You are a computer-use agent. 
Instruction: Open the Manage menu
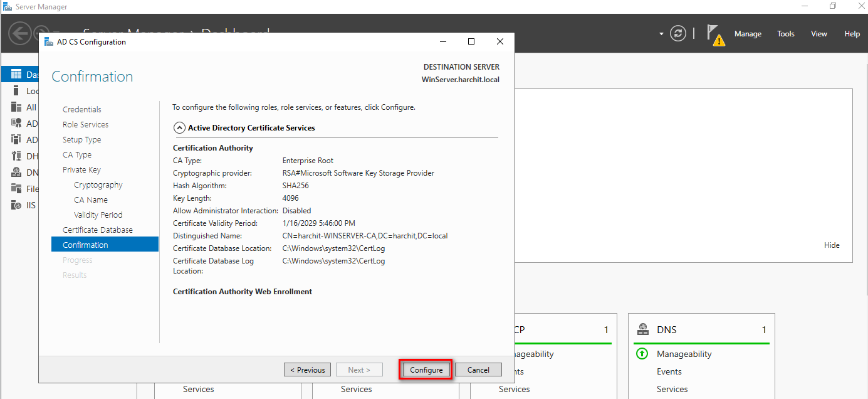coord(748,34)
